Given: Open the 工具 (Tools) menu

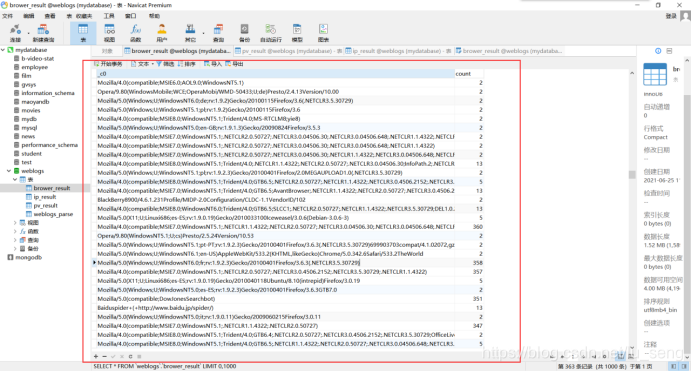Looking at the screenshot, I should point(109,16).
